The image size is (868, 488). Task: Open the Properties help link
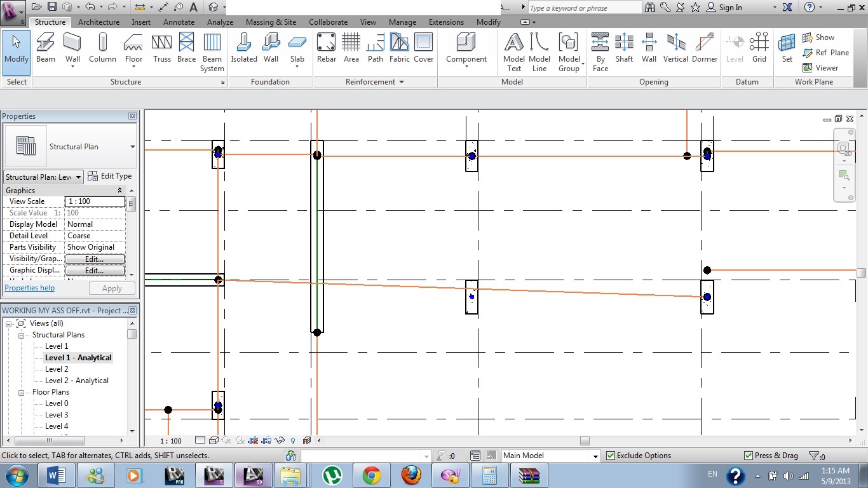pos(29,288)
